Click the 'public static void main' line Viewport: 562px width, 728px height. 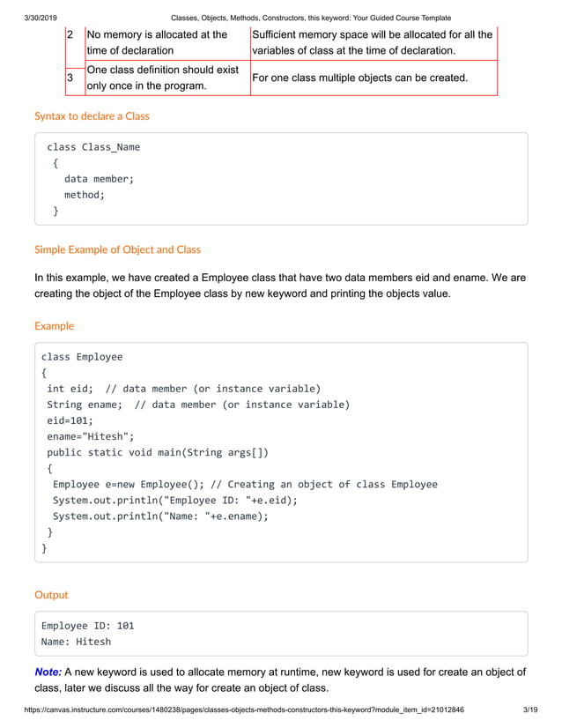(158, 452)
